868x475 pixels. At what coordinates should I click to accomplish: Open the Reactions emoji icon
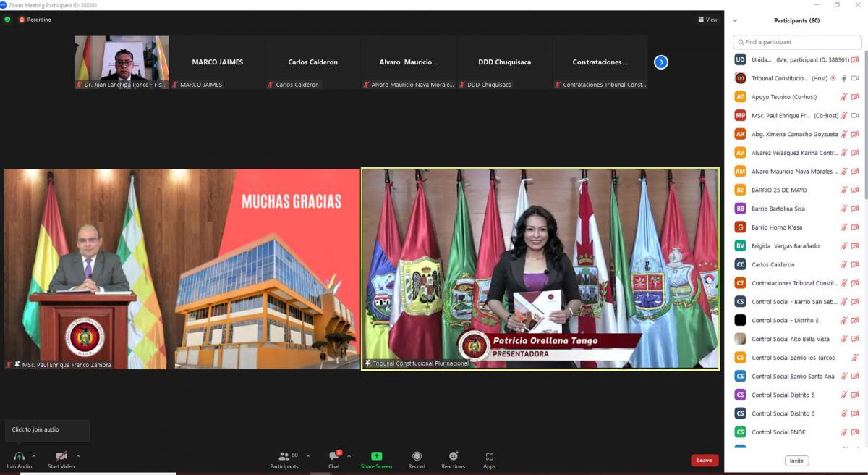coord(453,456)
